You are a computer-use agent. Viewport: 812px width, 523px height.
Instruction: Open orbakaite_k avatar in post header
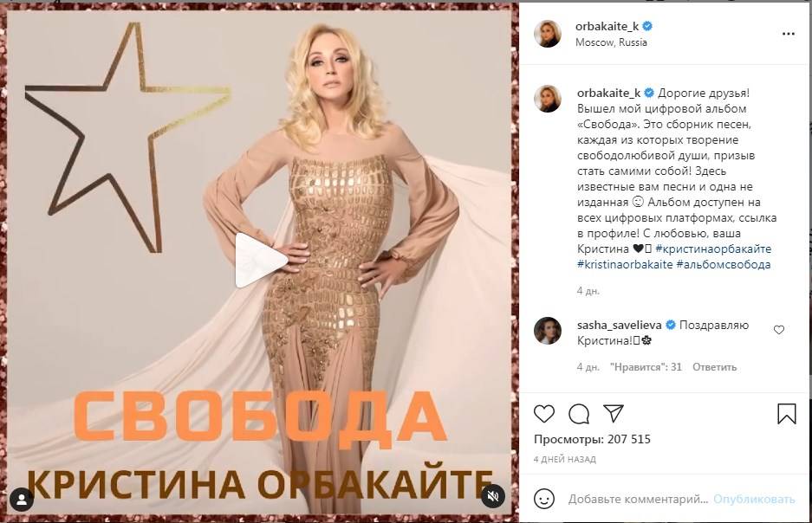[x=548, y=34]
